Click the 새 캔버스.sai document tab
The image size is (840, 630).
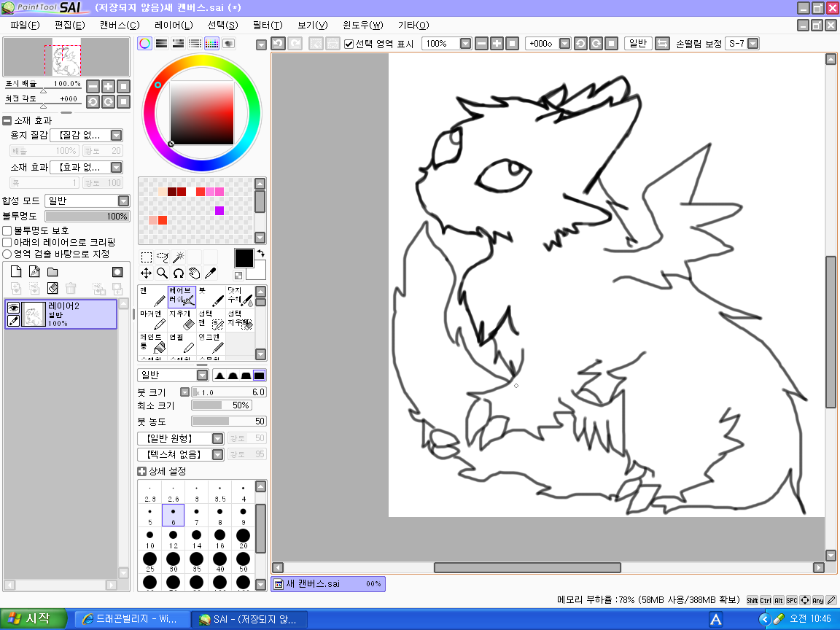coord(328,584)
